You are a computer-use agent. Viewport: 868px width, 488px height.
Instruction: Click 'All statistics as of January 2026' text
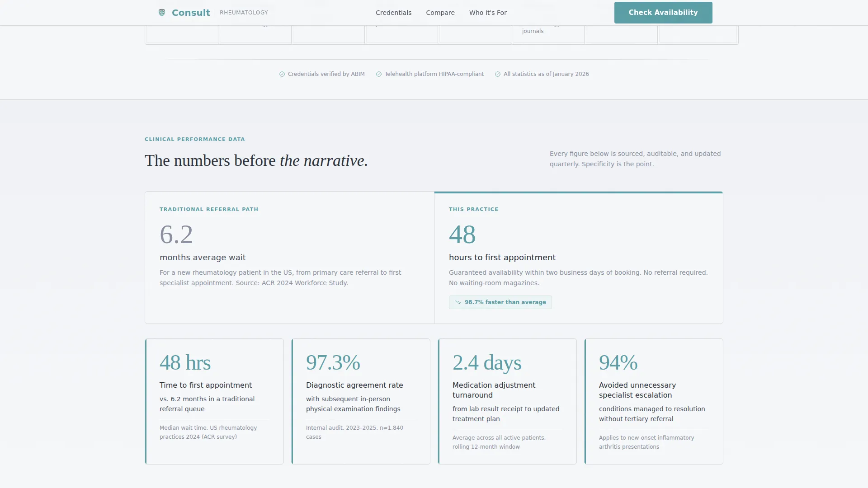[x=546, y=74]
